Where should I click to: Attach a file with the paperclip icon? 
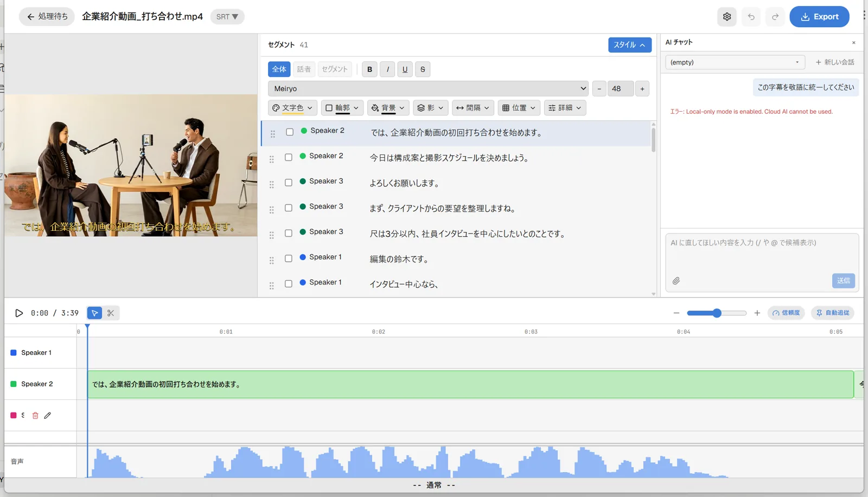676,281
